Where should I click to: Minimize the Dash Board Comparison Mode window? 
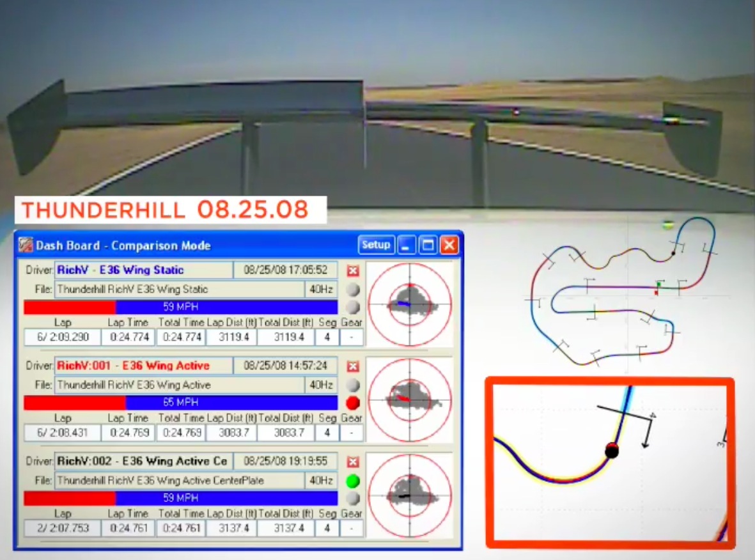click(407, 245)
